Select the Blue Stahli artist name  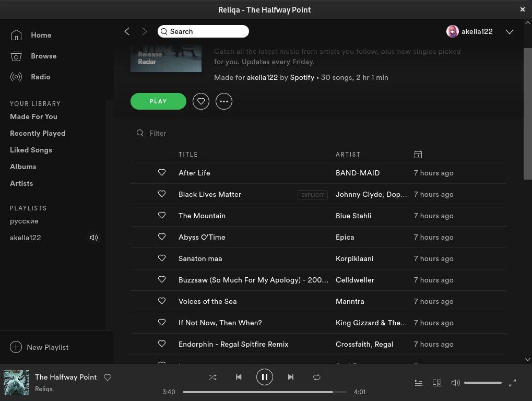pyautogui.click(x=353, y=216)
